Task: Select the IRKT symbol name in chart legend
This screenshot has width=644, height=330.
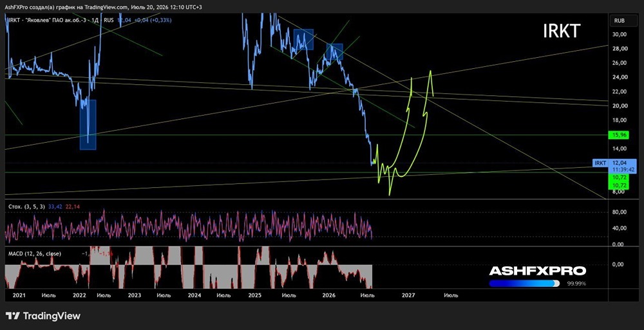Action: pyautogui.click(x=14, y=20)
